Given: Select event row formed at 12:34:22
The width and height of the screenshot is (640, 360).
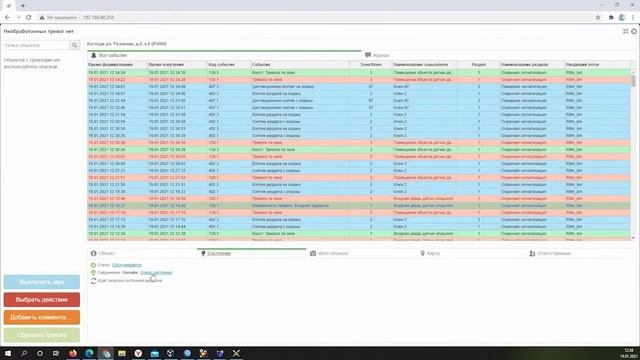Looking at the screenshot, I should click(x=359, y=80).
